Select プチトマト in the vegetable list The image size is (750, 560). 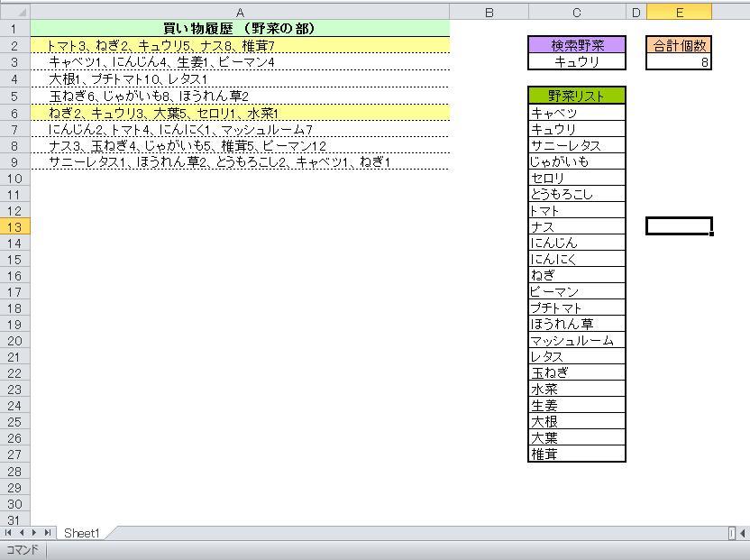(x=577, y=308)
